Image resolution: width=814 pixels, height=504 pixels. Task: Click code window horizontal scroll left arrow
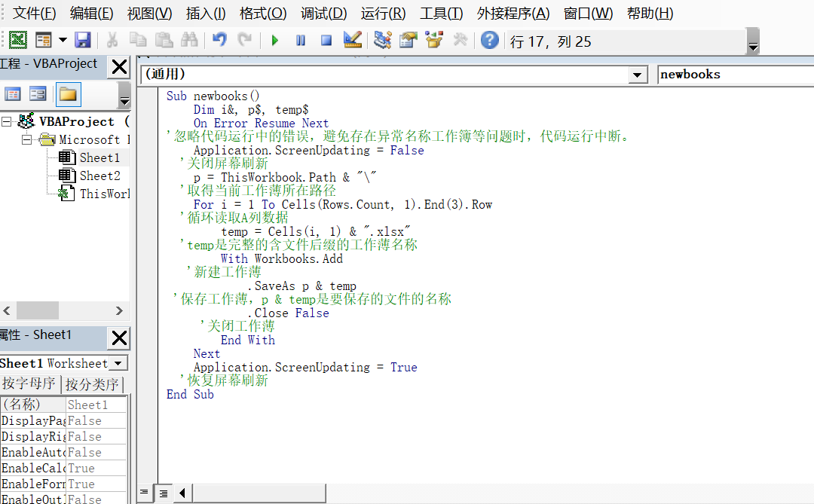click(182, 493)
